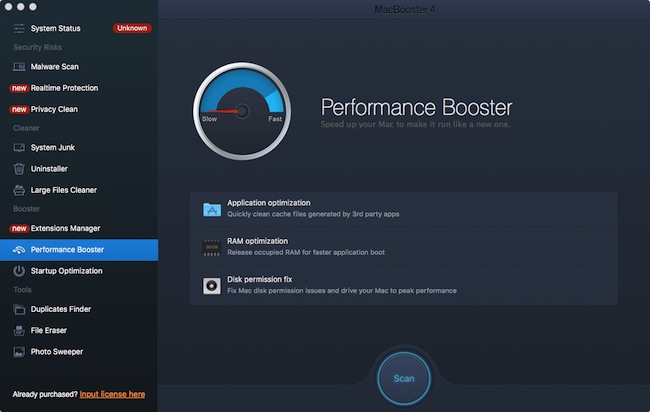Click the Disk permission fix drive icon
The image size is (650, 412).
point(211,286)
